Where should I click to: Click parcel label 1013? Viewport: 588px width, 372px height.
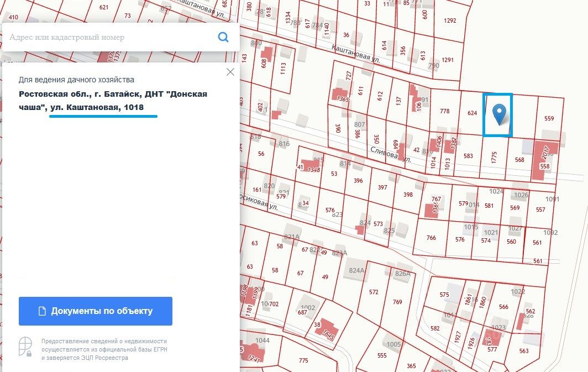pos(447,164)
